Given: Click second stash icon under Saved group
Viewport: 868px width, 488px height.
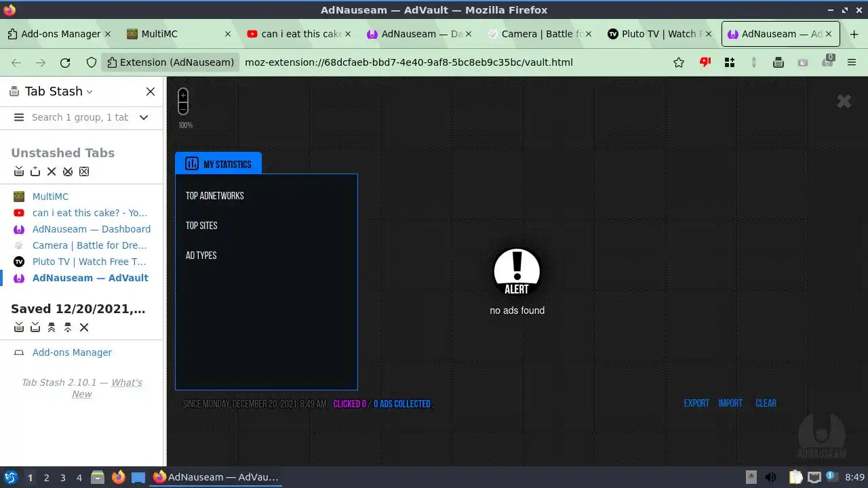Looking at the screenshot, I should [x=35, y=327].
